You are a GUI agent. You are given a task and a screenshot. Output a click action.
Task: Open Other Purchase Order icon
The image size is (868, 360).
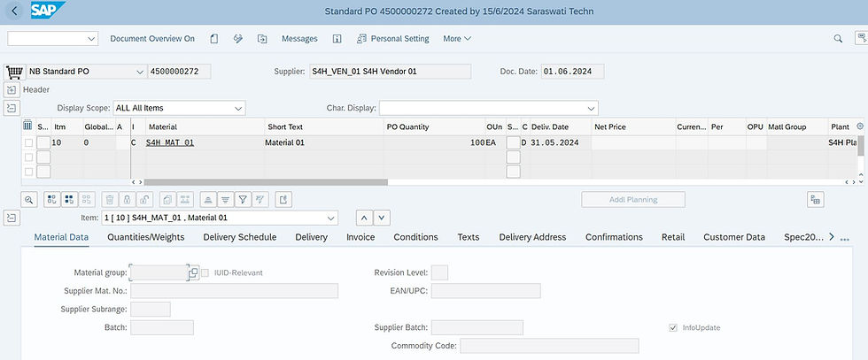[262, 39]
